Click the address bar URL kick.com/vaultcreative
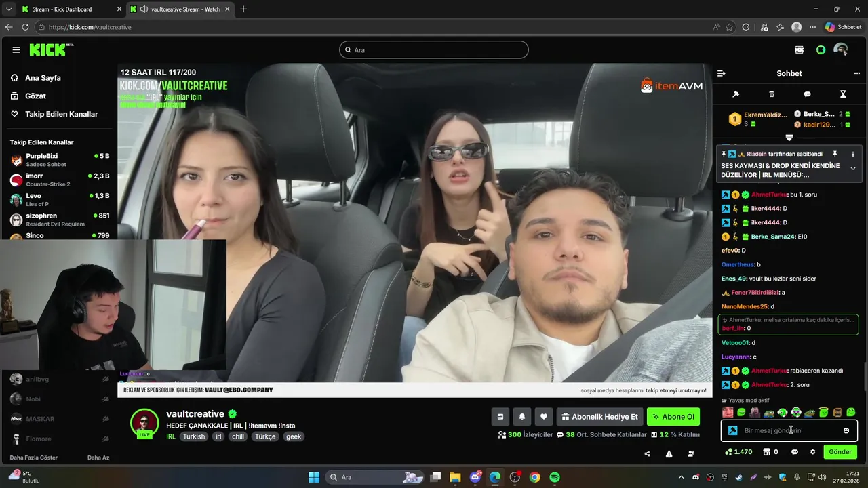The height and width of the screenshot is (488, 868). [x=90, y=27]
